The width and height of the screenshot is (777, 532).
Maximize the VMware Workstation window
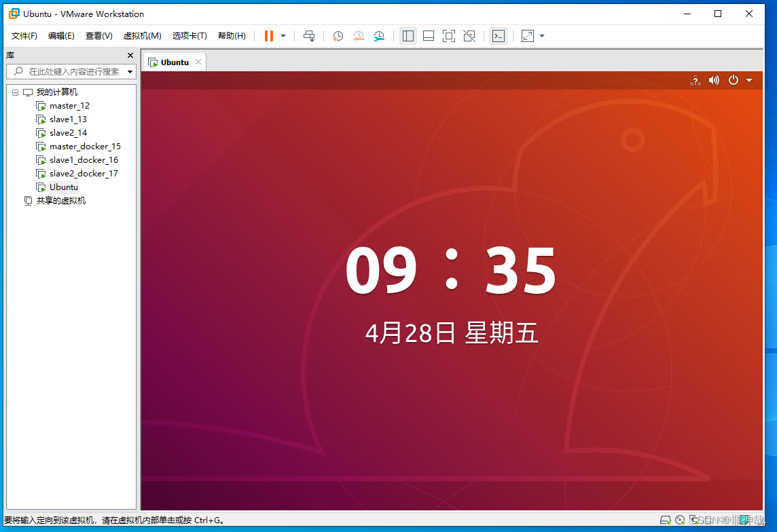point(717,14)
